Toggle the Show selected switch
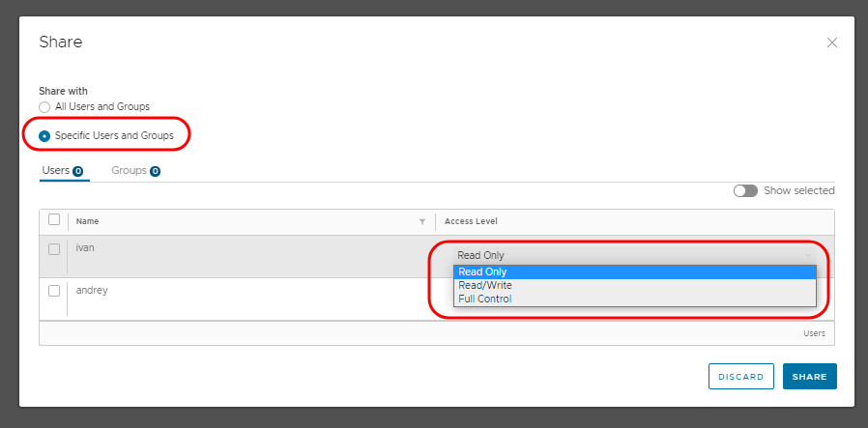Viewport: 868px width, 428px height. 745,190
